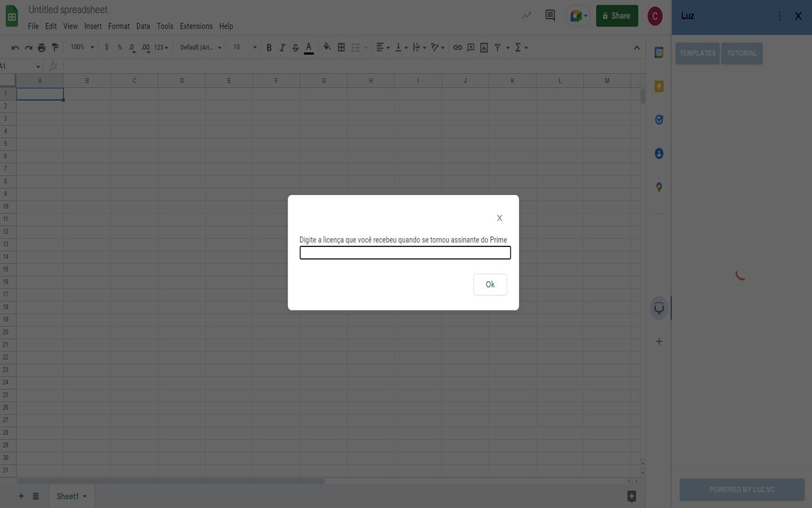The image size is (812, 508).
Task: Open the comment history icon
Action: point(550,16)
